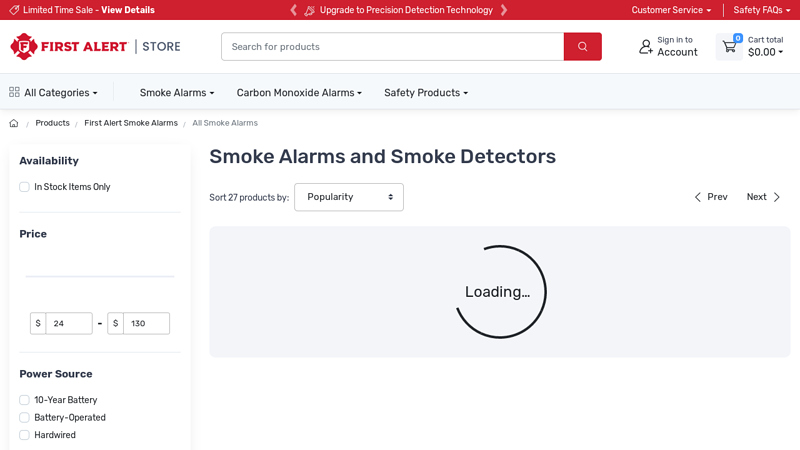
Task: Click the sale tag icon in top bar
Action: 14,10
